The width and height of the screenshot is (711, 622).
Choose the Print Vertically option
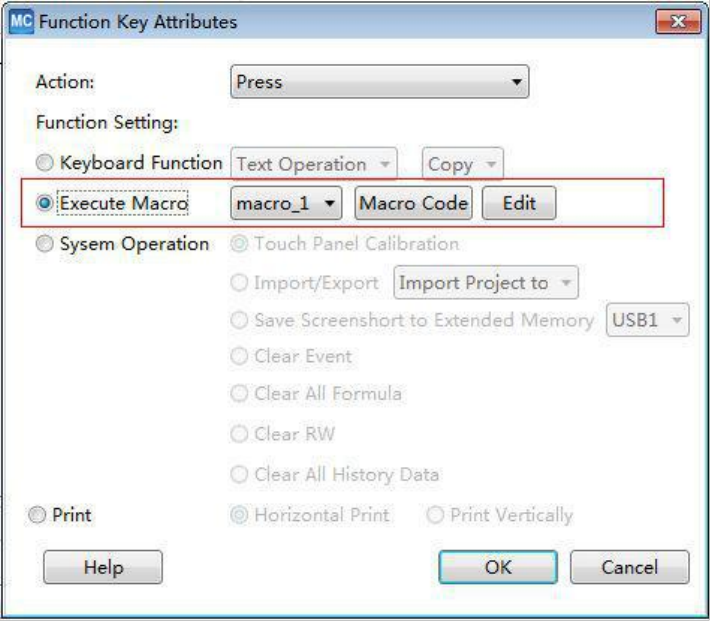click(x=435, y=516)
